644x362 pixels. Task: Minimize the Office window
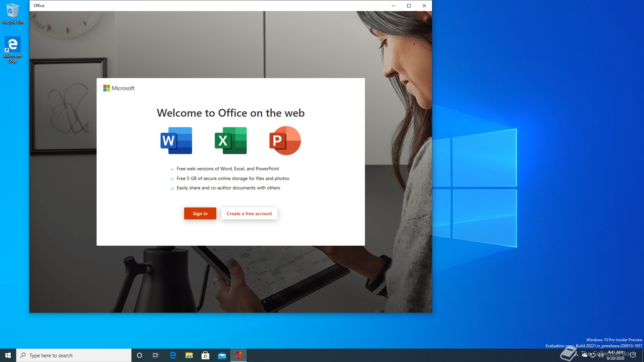(393, 6)
